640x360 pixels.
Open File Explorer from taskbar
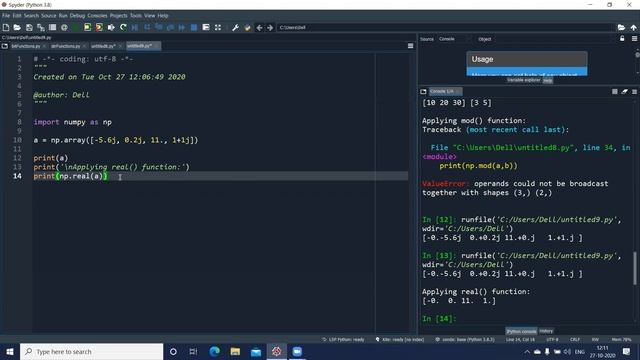click(x=235, y=351)
